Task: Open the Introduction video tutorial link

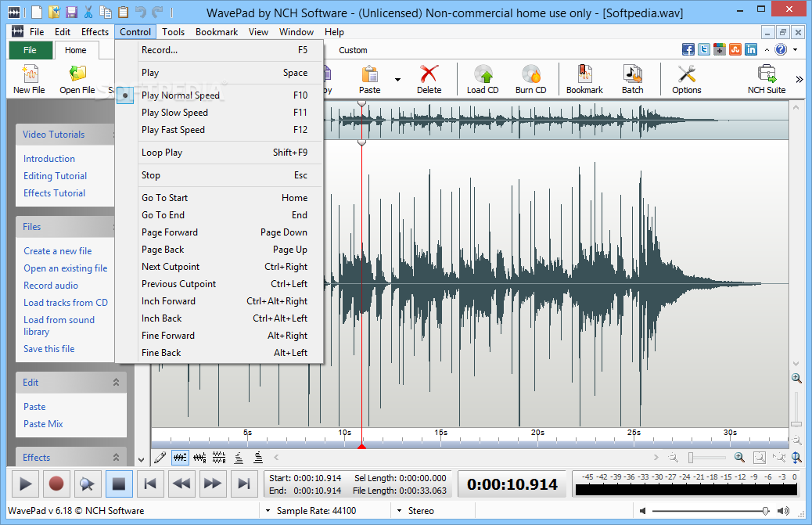Action: pyautogui.click(x=49, y=158)
